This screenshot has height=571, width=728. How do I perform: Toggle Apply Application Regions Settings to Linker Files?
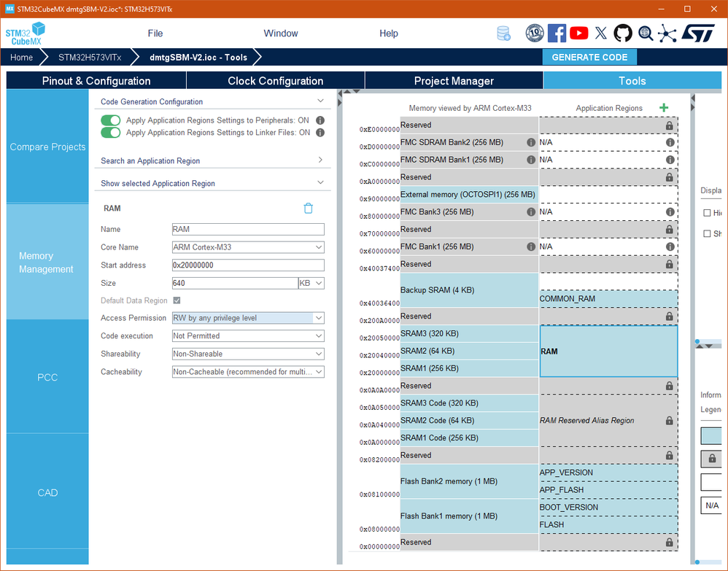[x=110, y=132]
